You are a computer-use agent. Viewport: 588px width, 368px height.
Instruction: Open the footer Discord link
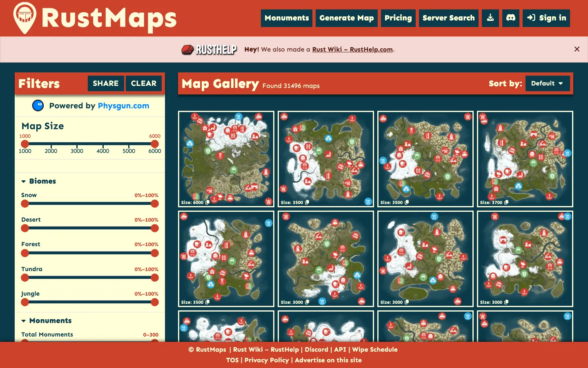[316, 350]
